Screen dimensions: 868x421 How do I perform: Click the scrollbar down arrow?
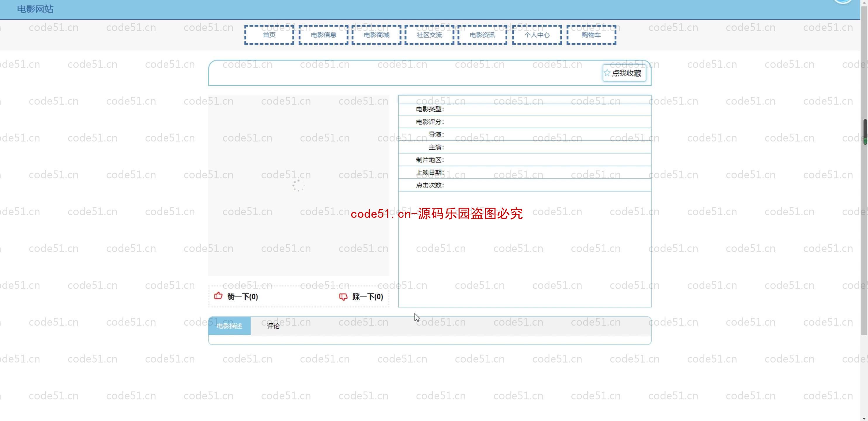click(864, 418)
